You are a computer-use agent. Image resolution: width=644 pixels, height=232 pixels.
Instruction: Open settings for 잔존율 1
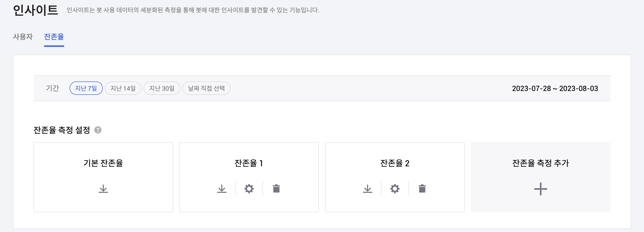pyautogui.click(x=249, y=189)
